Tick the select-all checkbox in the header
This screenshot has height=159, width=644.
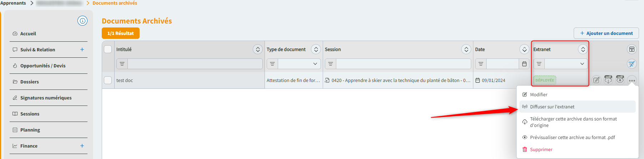(108, 49)
